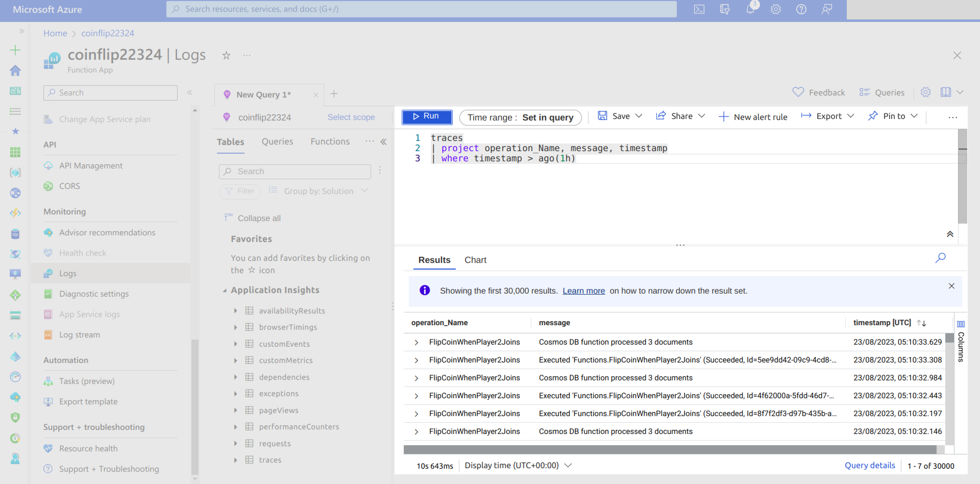Open the Functions tab in side pane
This screenshot has height=484, width=980.
pos(330,141)
